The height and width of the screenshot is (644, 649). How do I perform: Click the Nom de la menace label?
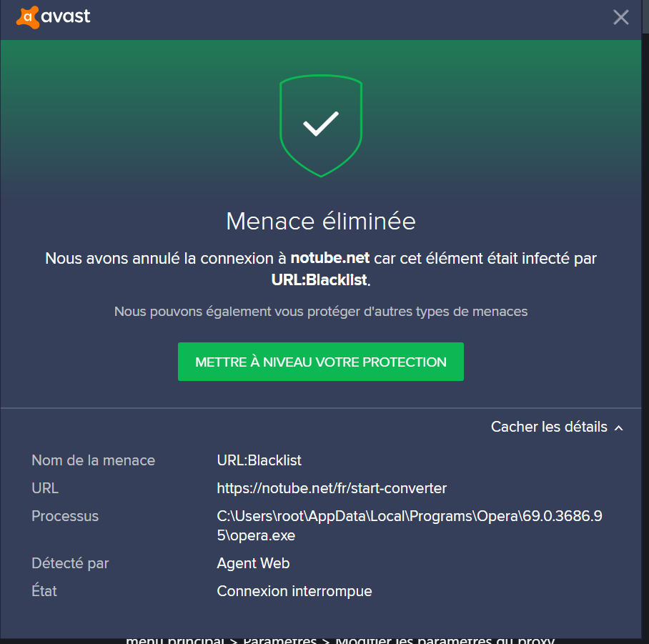pyautogui.click(x=93, y=460)
